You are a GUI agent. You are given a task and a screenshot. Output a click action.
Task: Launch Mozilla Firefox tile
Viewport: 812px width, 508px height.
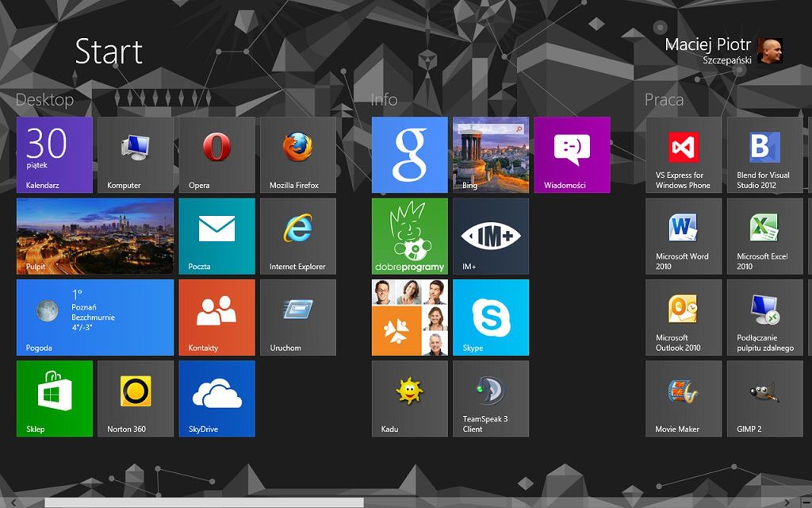point(298,155)
